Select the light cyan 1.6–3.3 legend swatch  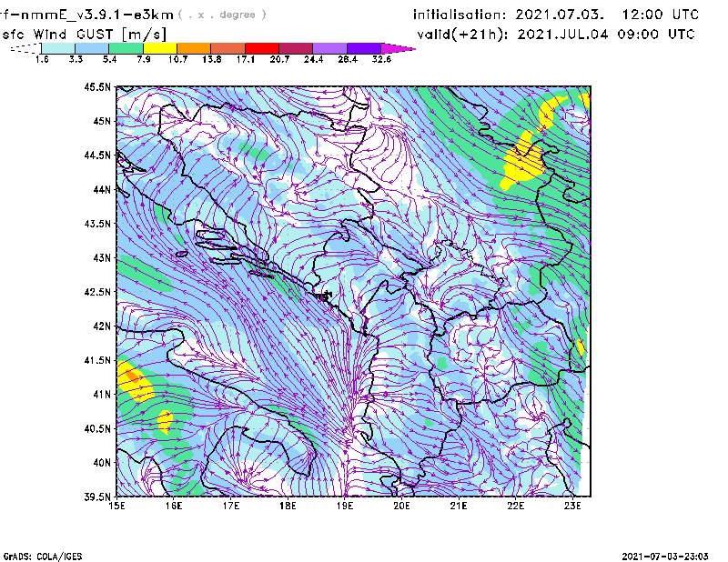point(58,47)
